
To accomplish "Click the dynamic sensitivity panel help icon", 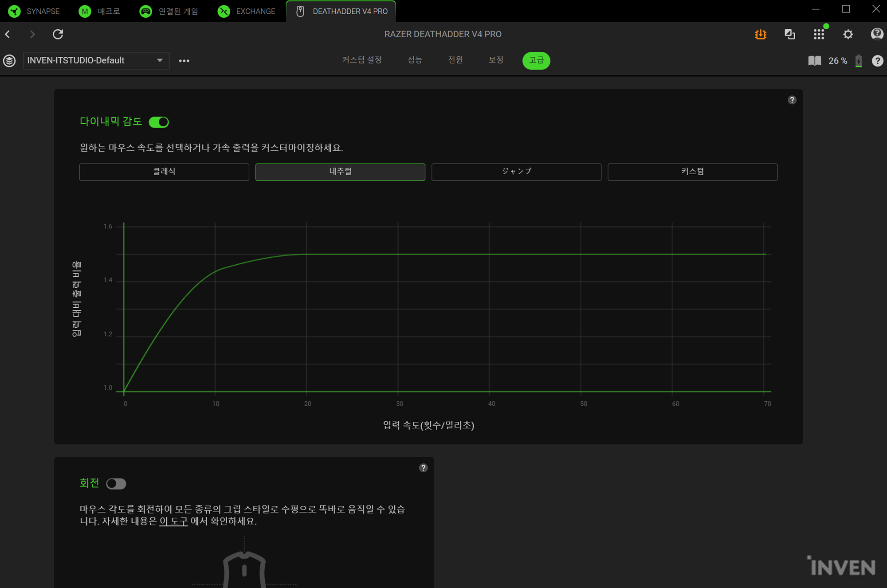I will pos(792,100).
